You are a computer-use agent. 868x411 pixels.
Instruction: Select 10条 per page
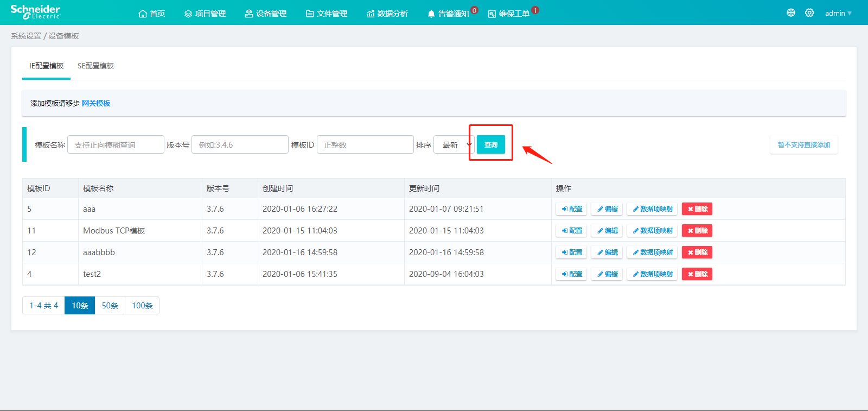pyautogui.click(x=80, y=306)
